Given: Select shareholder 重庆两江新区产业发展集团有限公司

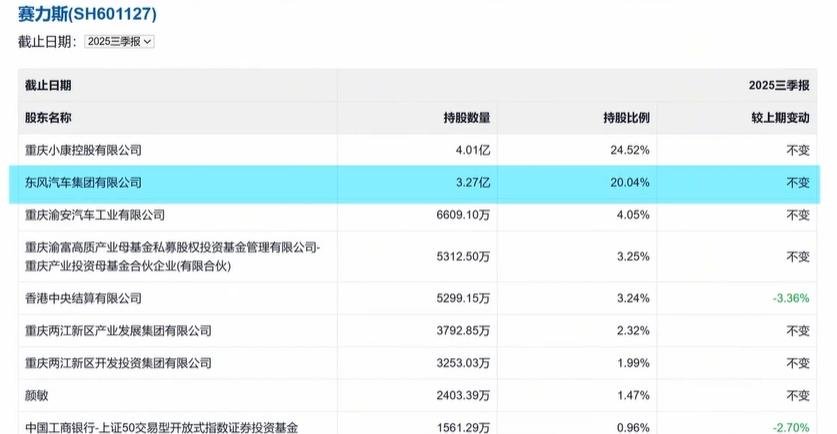Looking at the screenshot, I should pyautogui.click(x=118, y=331).
